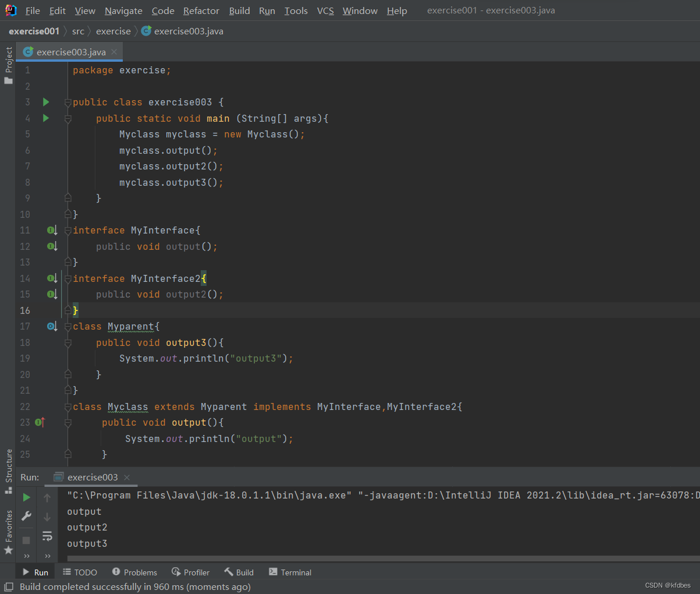
Task: Collapse the output3 method fold marker
Action: pos(67,343)
